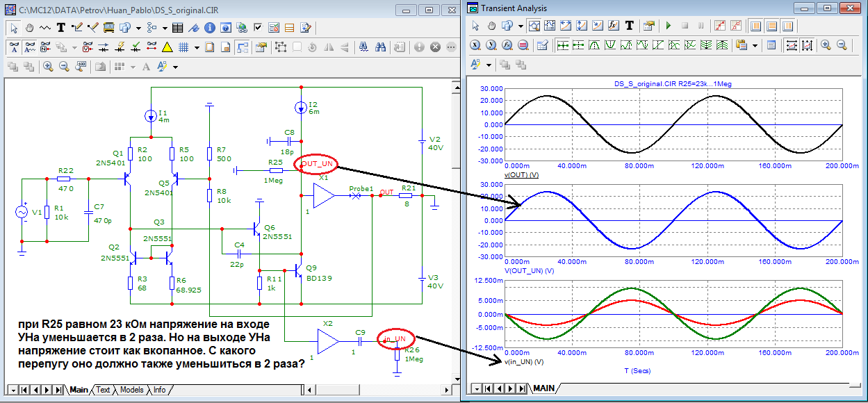Select the Peak cursor mode icon
This screenshot has width=868, height=403.
[x=595, y=44]
